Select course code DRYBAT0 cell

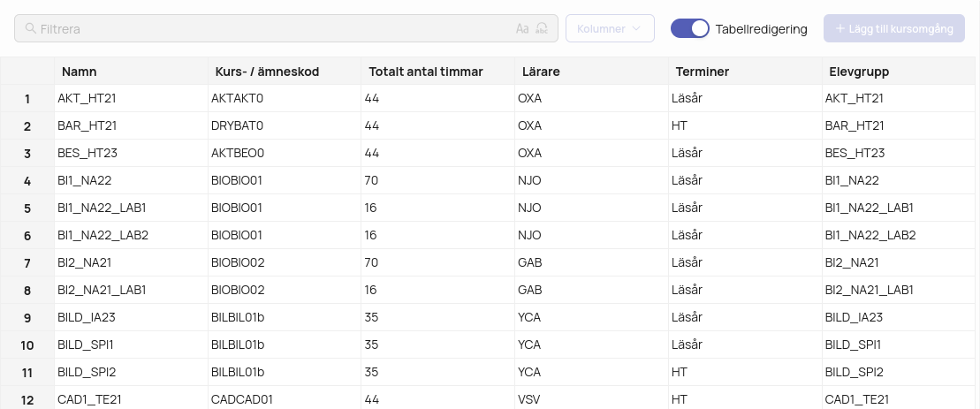[x=285, y=125]
